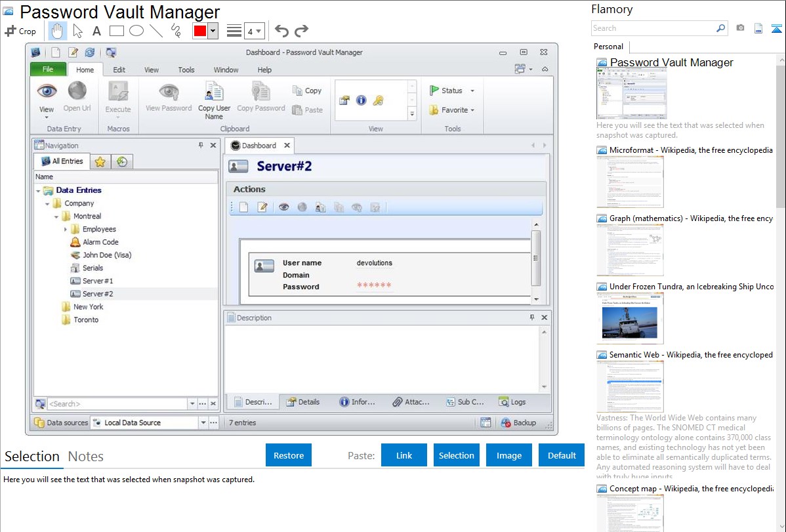This screenshot has width=786, height=532.
Task: Choose the ellipse shape tool
Action: (136, 31)
